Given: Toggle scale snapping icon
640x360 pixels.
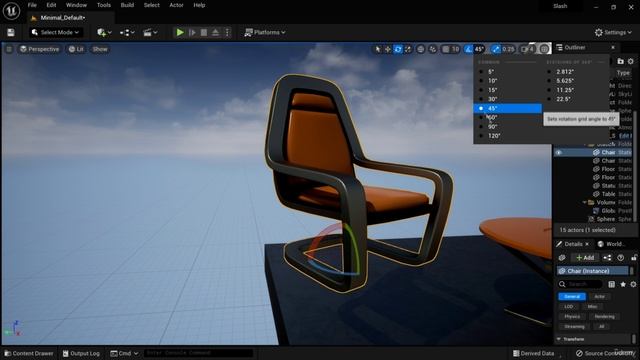Looking at the screenshot, I should (496, 49).
